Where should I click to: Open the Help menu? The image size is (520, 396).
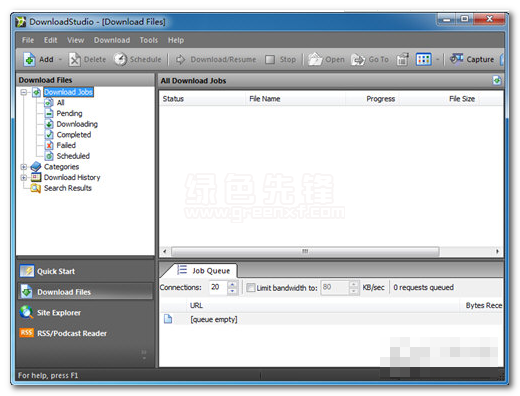point(176,40)
